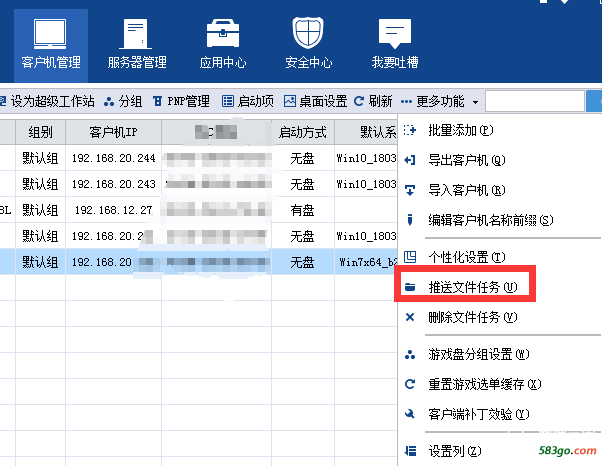602x466 pixels.
Task: Click the 分组 toolbar label
Action: pyautogui.click(x=131, y=101)
